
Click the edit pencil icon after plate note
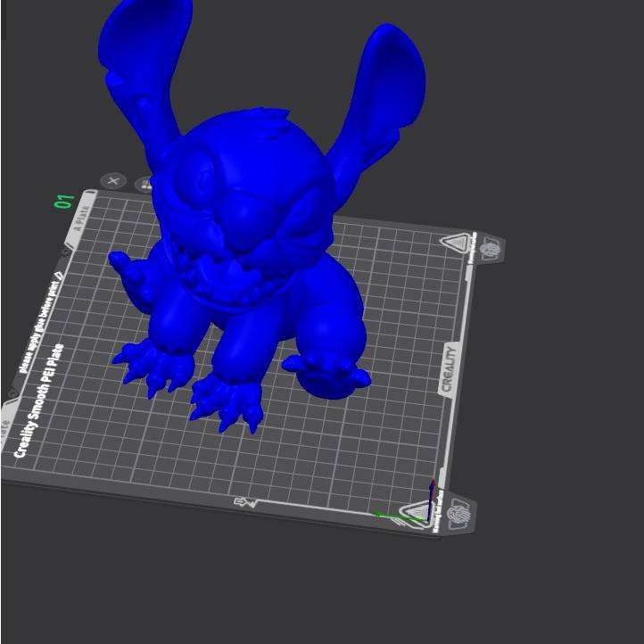click(x=58, y=275)
